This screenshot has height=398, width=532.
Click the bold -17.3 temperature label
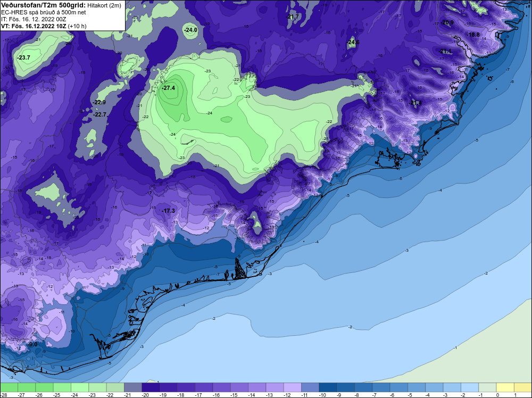[168, 211]
